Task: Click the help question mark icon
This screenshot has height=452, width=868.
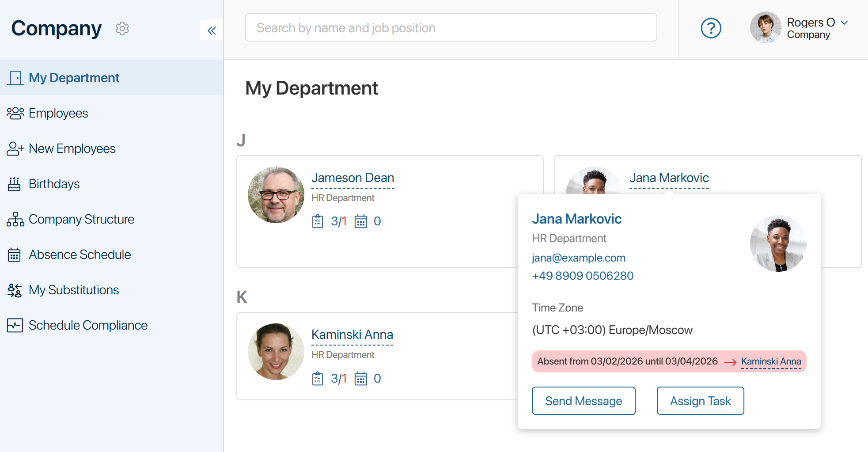Action: tap(711, 28)
